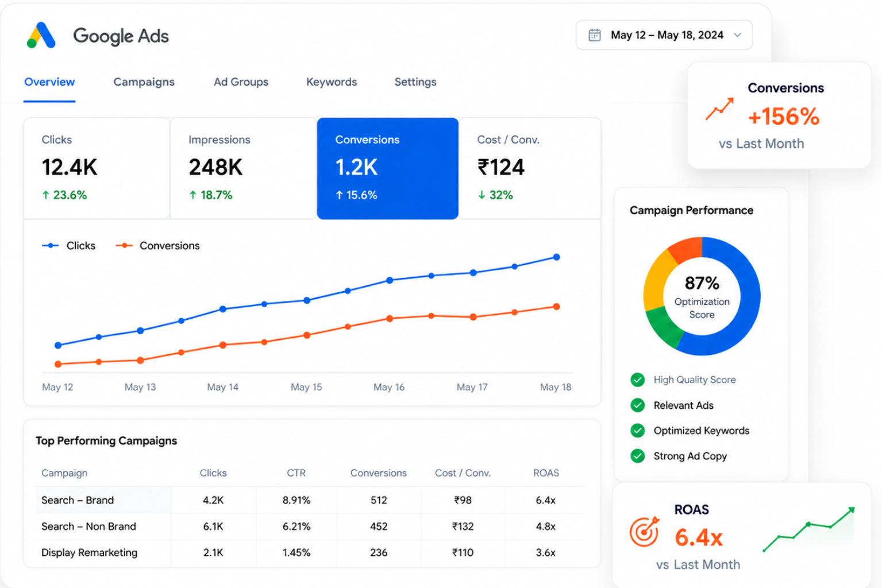Select May 12 – May 18, 2024 range
The width and height of the screenshot is (882, 588).
(x=664, y=35)
